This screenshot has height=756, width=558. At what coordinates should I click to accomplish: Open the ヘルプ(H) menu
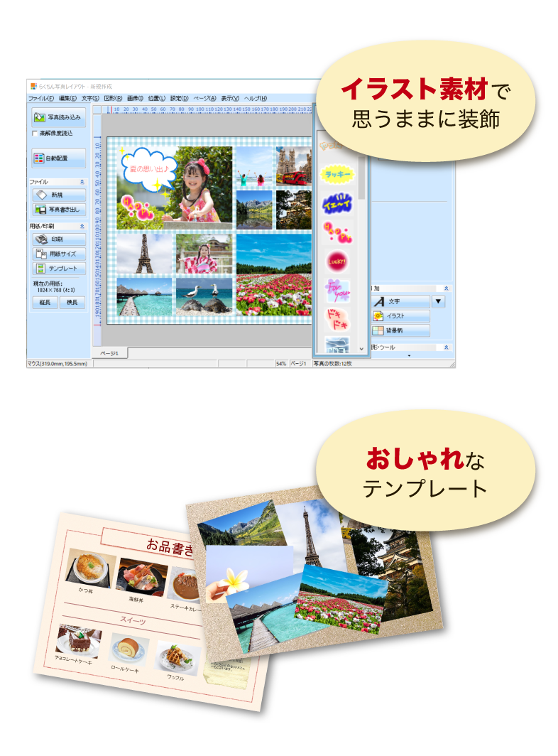(x=256, y=98)
